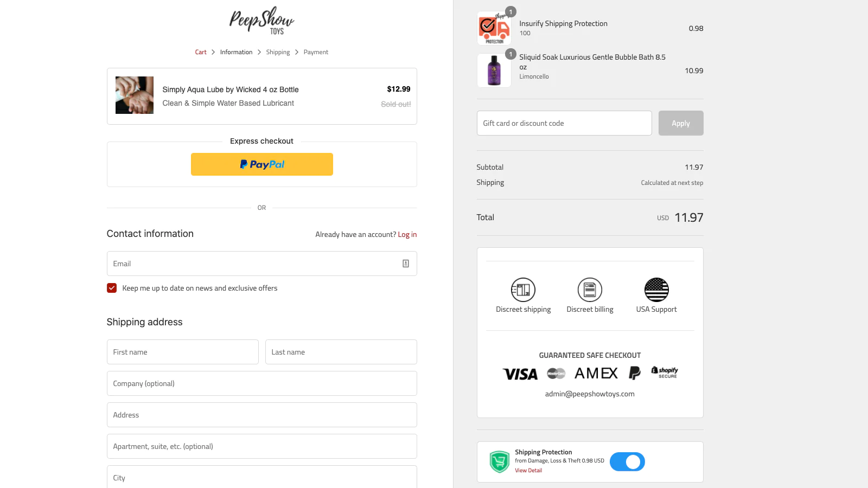Click the USA Support flag icon

click(x=656, y=290)
